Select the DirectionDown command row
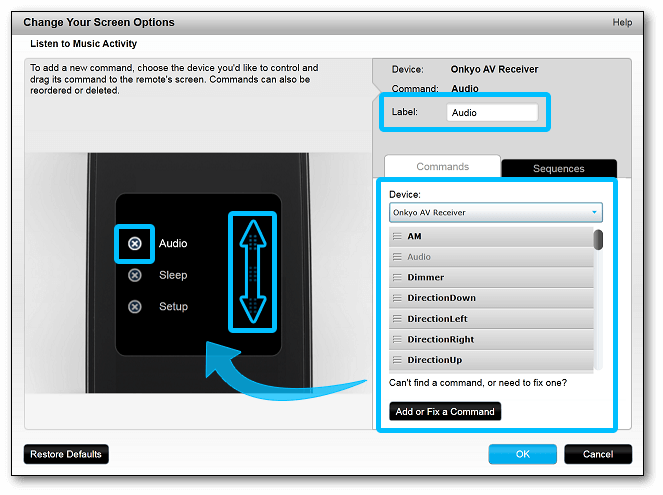Image resolution: width=663 pixels, height=495 pixels. point(491,298)
